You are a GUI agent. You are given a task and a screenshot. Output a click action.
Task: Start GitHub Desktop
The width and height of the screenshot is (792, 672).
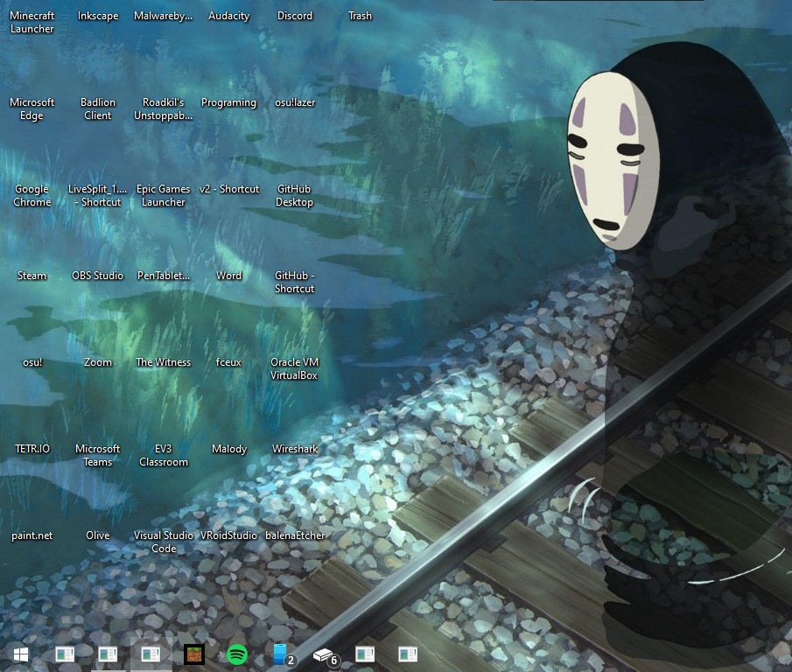[294, 195]
